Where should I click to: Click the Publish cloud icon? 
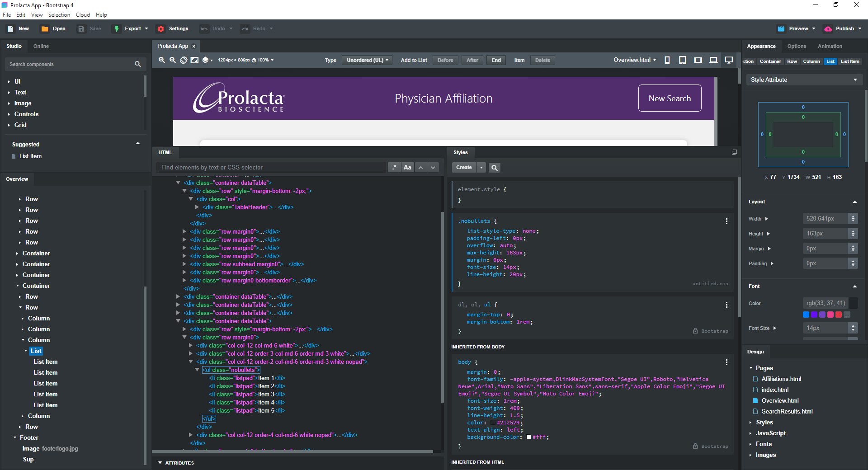tap(828, 28)
